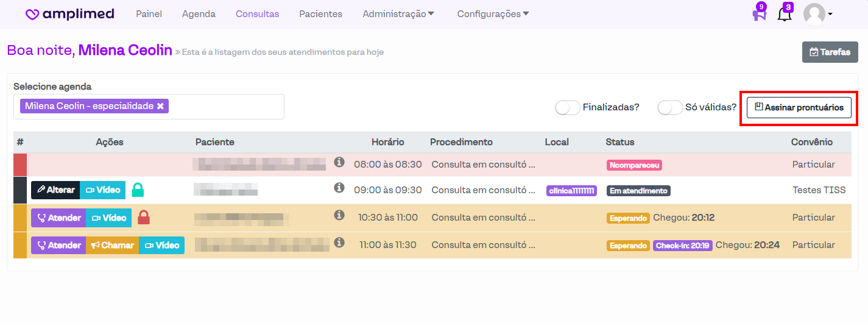This screenshot has height=323, width=868.
Task: Toggle the Finalizadas switch
Action: tap(567, 107)
